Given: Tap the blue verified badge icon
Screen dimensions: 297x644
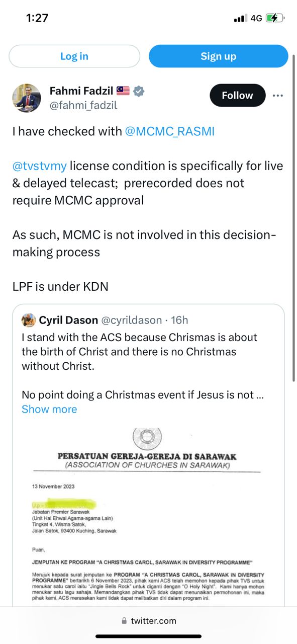Looking at the screenshot, I should [x=139, y=91].
